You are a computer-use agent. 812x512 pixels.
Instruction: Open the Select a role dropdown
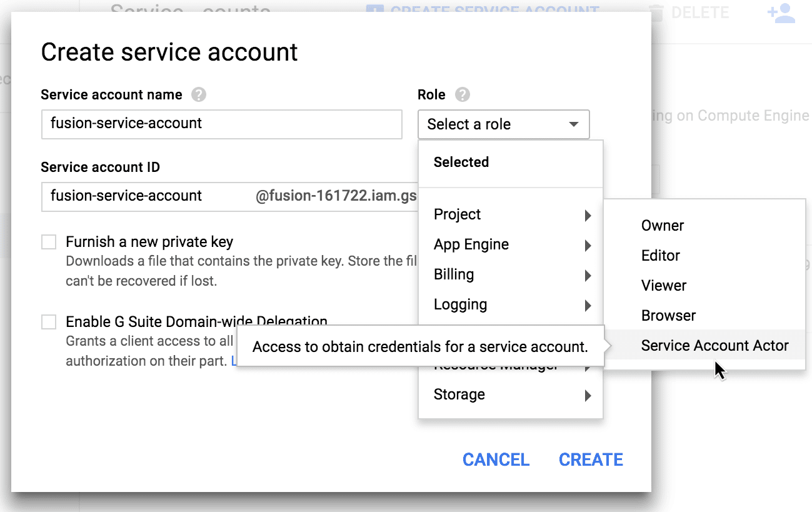(x=503, y=124)
